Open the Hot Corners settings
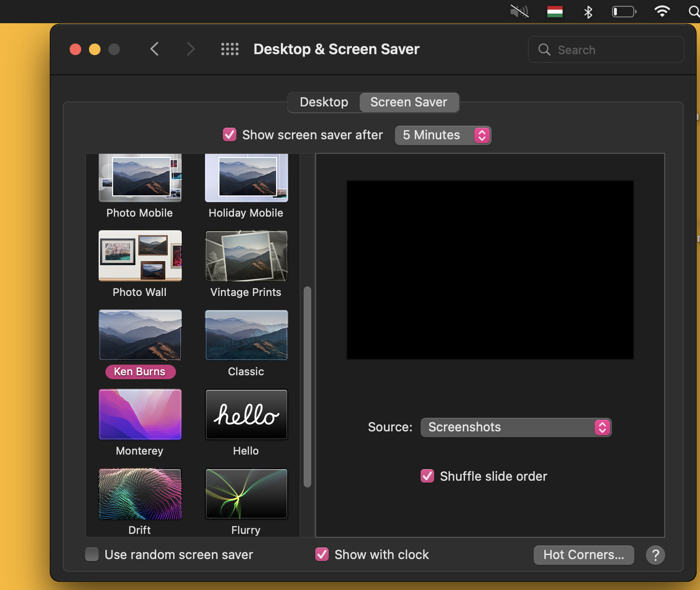The height and width of the screenshot is (590, 700). click(583, 555)
